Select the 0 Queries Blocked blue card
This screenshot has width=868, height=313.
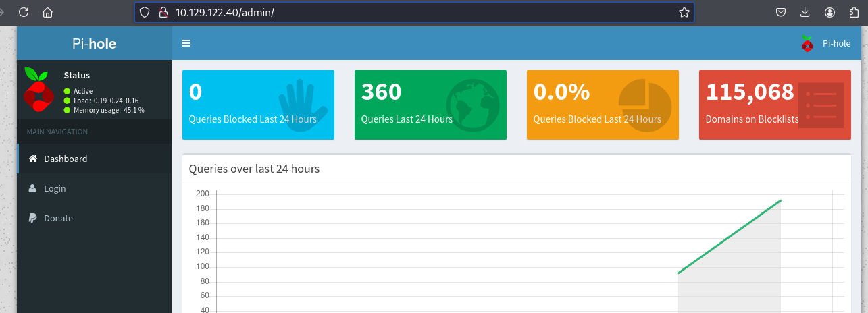coord(258,105)
